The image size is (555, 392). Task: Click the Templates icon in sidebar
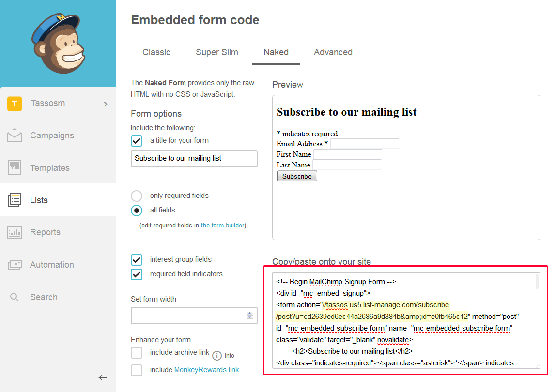point(15,168)
